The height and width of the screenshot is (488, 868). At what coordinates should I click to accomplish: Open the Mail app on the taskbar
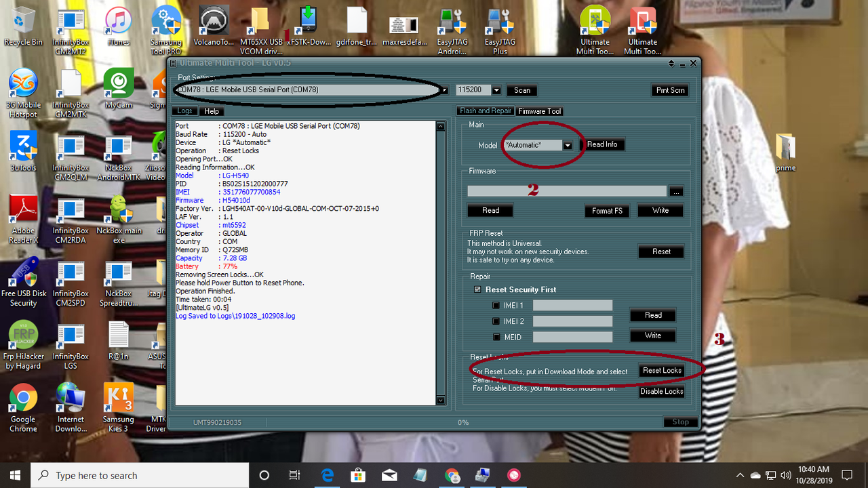(390, 475)
